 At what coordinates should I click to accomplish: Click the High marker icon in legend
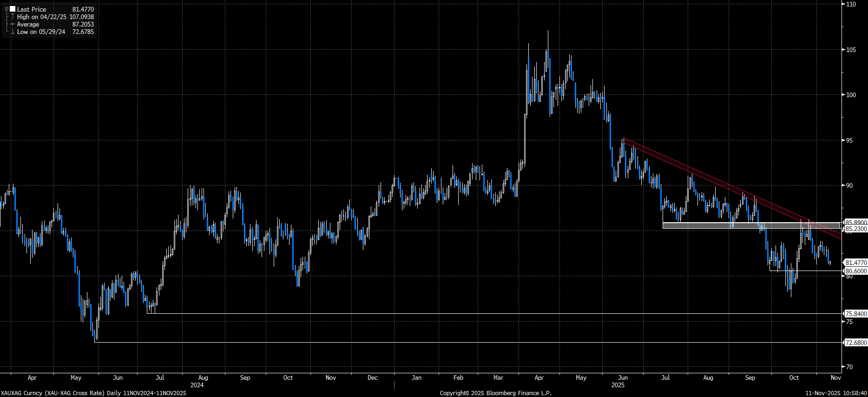(13, 17)
